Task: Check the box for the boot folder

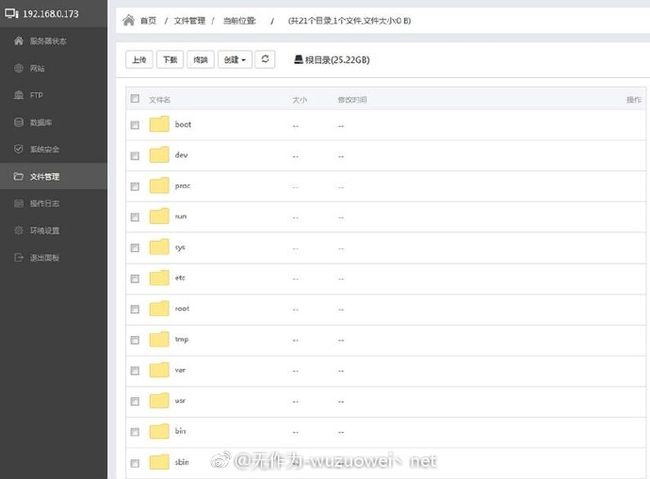Action: click(x=135, y=125)
